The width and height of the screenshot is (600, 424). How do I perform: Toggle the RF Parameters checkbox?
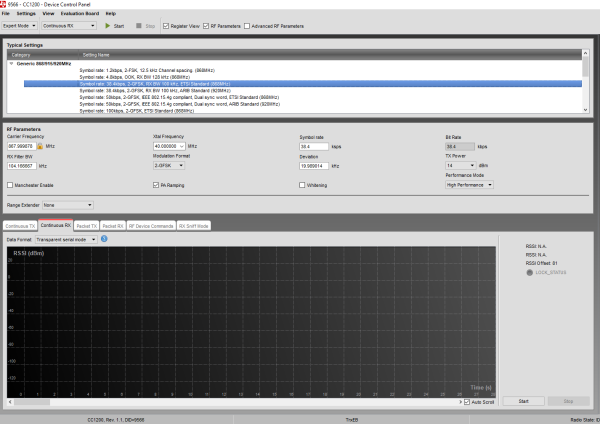[206, 26]
